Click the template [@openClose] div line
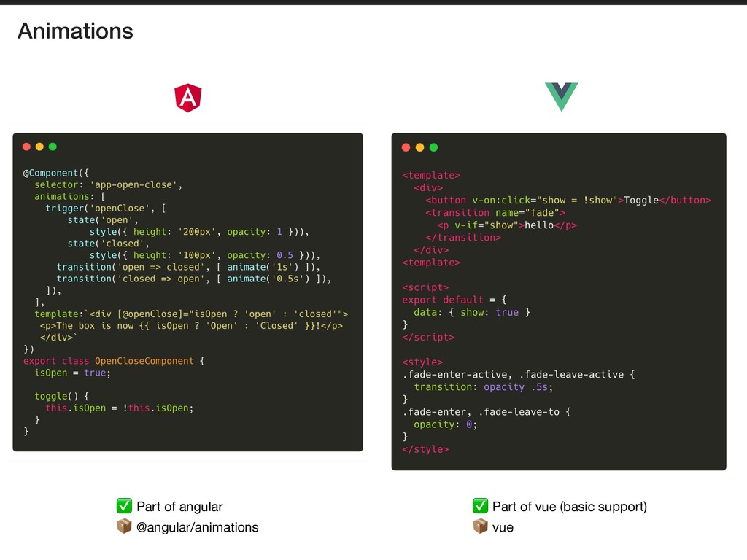Image resolution: width=747 pixels, height=560 pixels. (191, 314)
